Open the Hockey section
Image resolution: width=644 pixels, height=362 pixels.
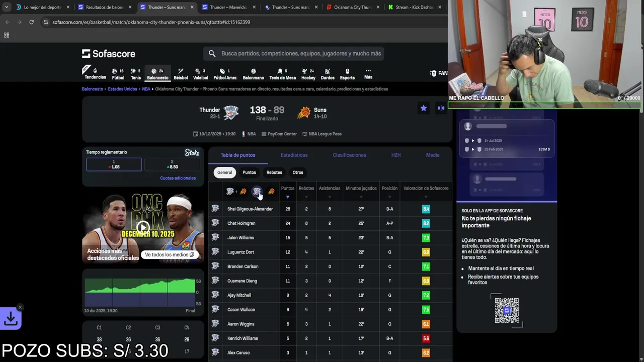click(x=308, y=74)
